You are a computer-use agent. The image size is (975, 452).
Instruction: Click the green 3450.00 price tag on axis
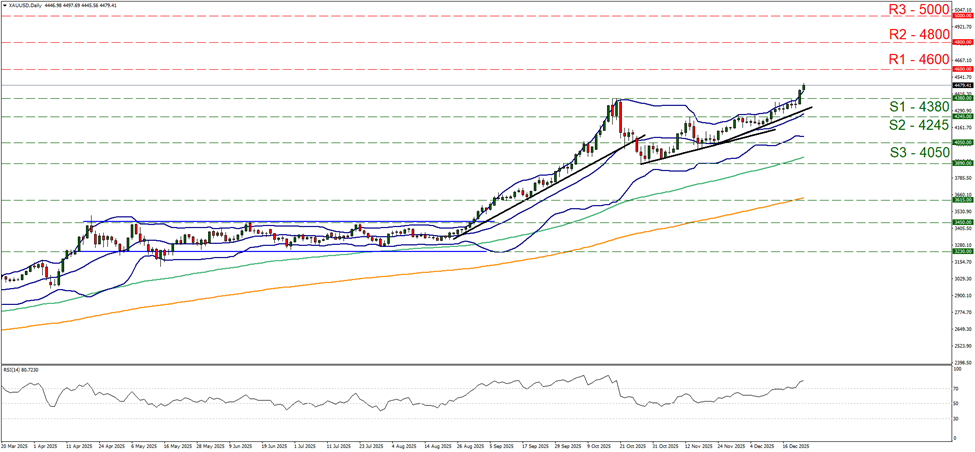coord(961,222)
